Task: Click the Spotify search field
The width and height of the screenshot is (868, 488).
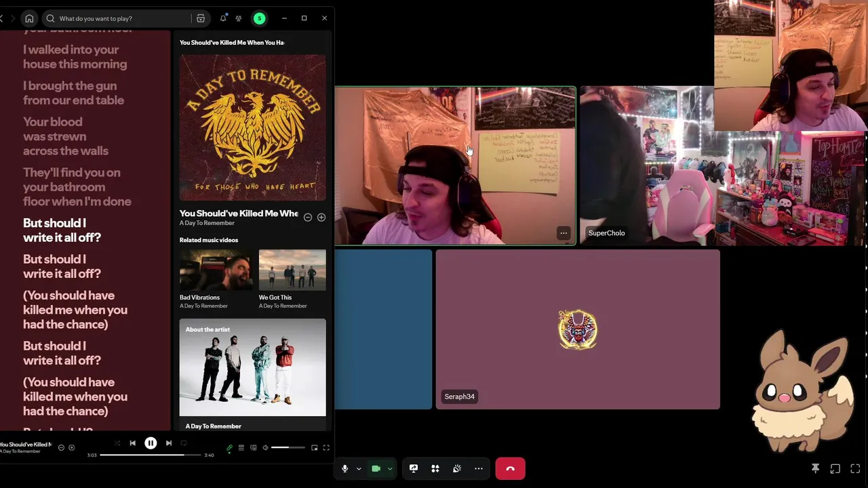Action: point(117,18)
